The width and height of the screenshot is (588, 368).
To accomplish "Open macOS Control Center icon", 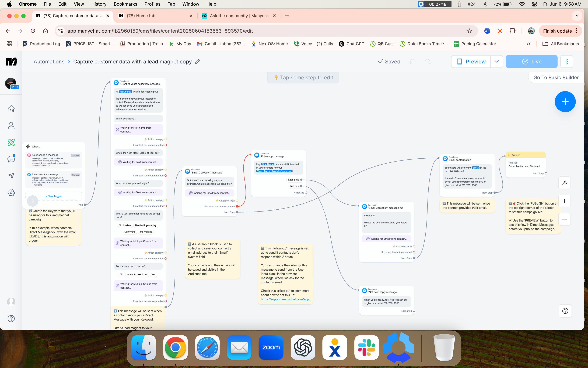I will tap(534, 4).
